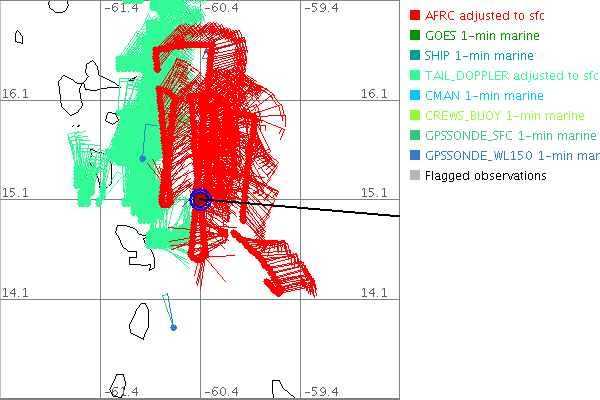The height and width of the screenshot is (400, 600).
Task: Click the blue circled storm center marker
Action: pos(200,199)
